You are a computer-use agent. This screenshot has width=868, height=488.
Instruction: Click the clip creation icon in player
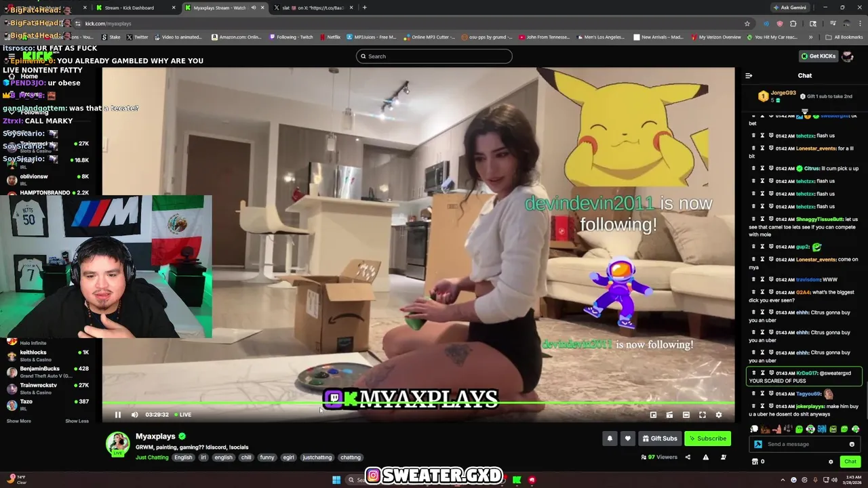[x=669, y=415]
